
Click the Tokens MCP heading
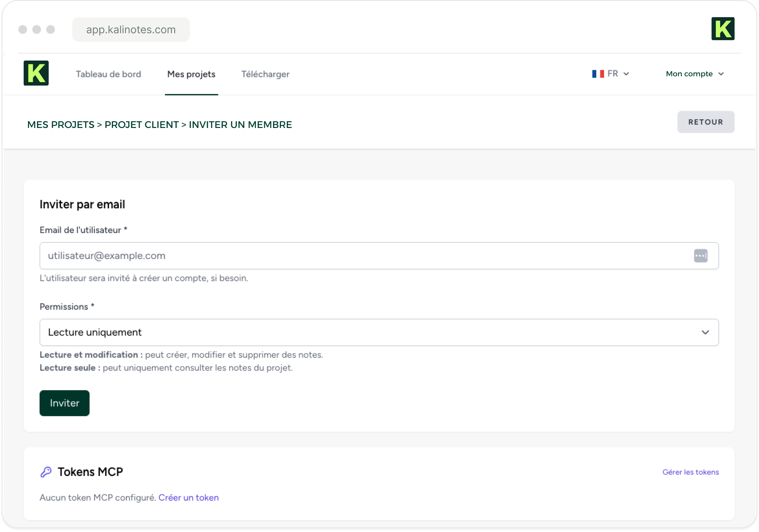click(x=90, y=472)
